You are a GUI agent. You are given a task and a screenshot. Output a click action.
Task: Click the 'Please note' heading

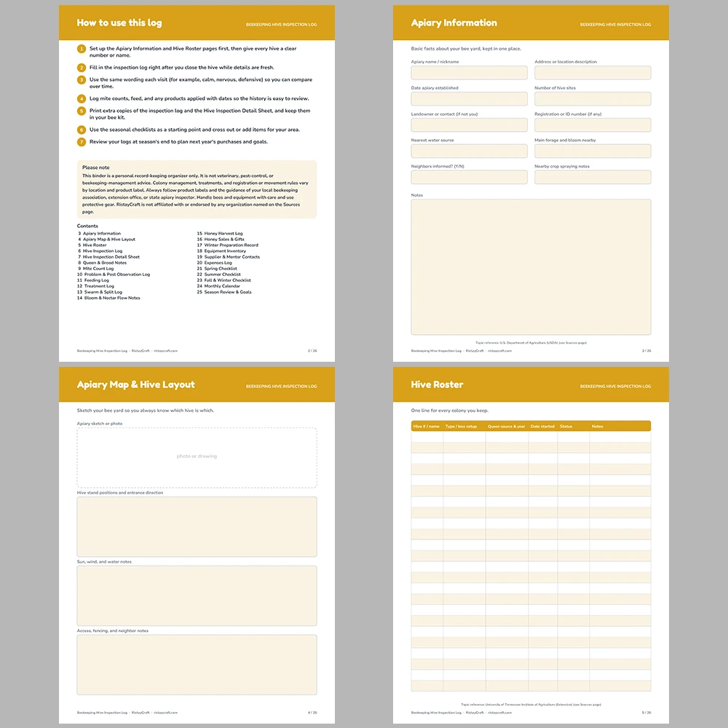click(96, 167)
